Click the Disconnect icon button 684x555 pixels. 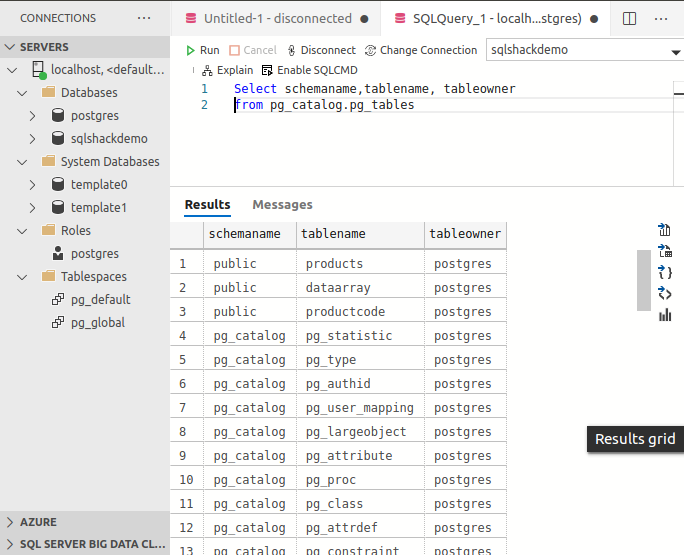coord(291,50)
